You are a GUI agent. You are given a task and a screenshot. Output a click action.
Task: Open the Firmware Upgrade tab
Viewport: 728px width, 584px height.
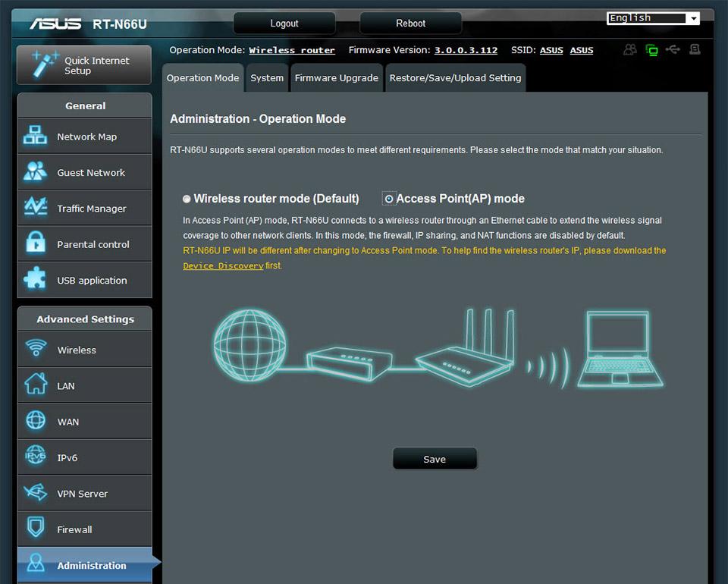(x=337, y=78)
